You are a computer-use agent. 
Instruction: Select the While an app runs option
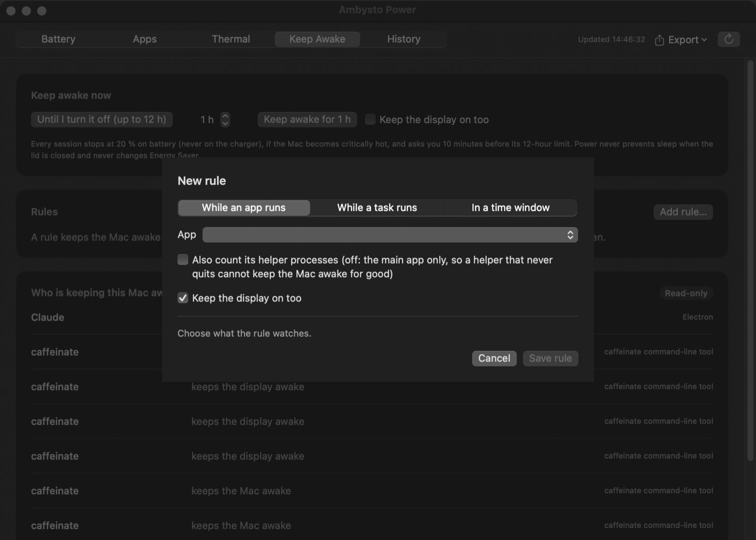[244, 208]
